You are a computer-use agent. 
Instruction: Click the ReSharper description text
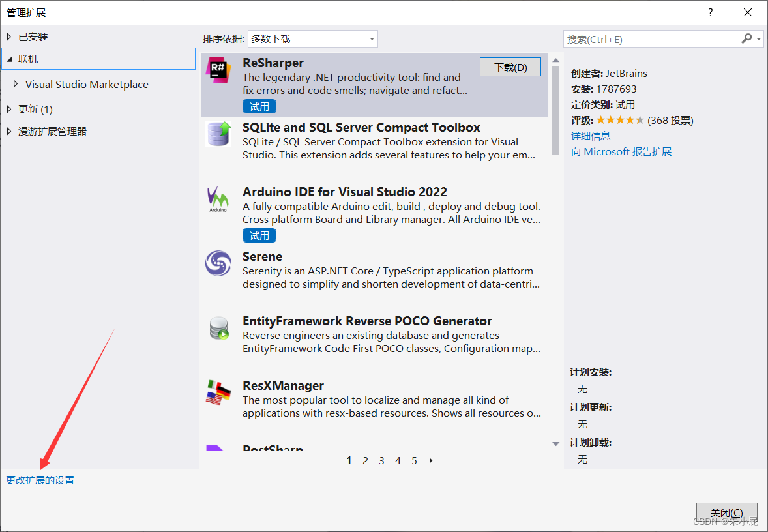[x=355, y=83]
